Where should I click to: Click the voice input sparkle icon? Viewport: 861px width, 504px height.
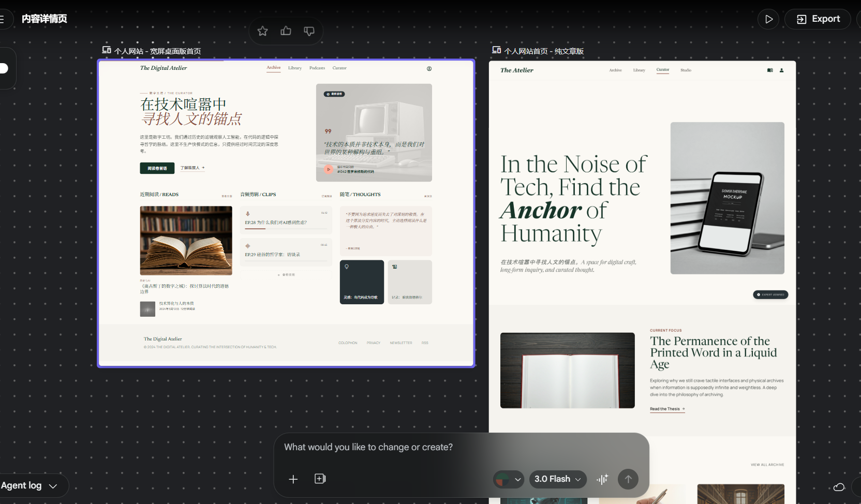[x=602, y=479]
